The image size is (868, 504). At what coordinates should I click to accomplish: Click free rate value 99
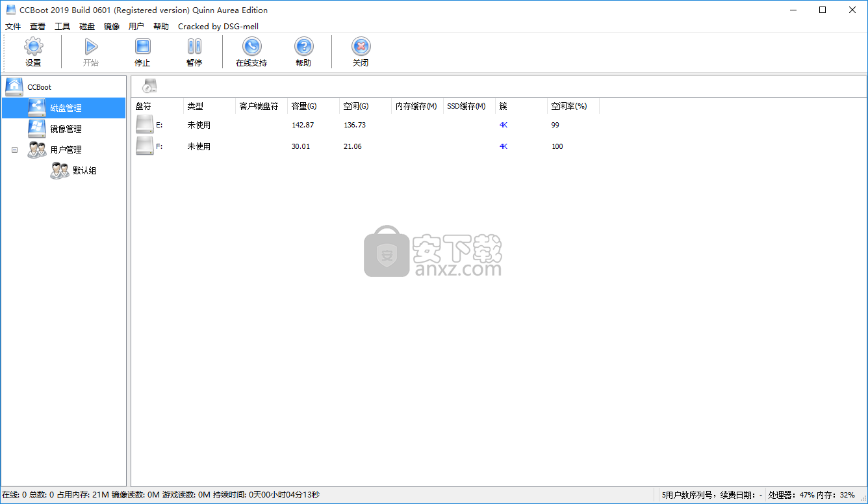click(x=555, y=125)
